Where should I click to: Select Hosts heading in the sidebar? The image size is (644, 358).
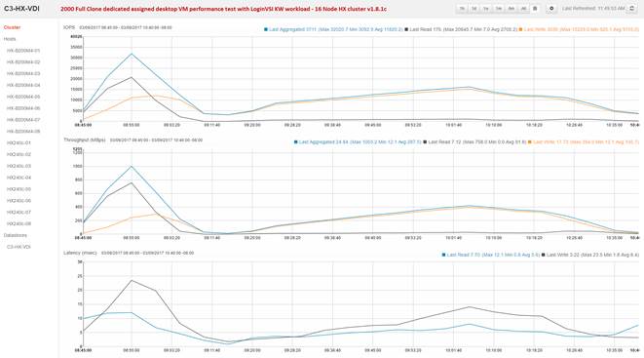click(10, 39)
